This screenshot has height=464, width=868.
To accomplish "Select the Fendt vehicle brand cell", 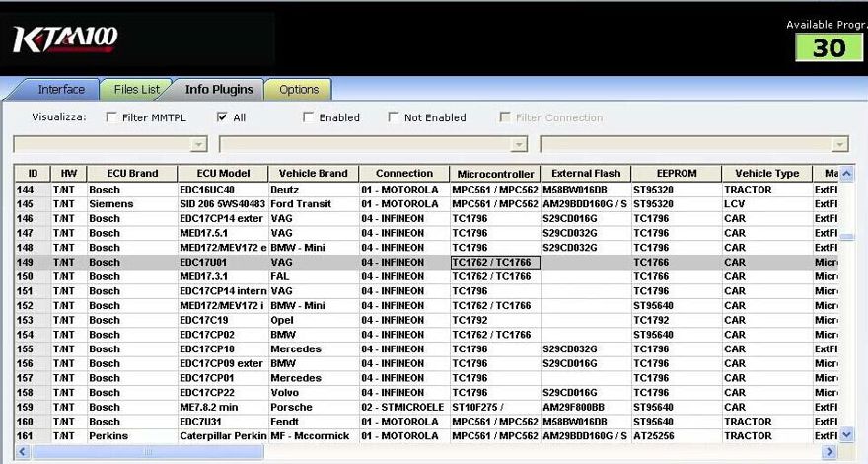I will 314,422.
